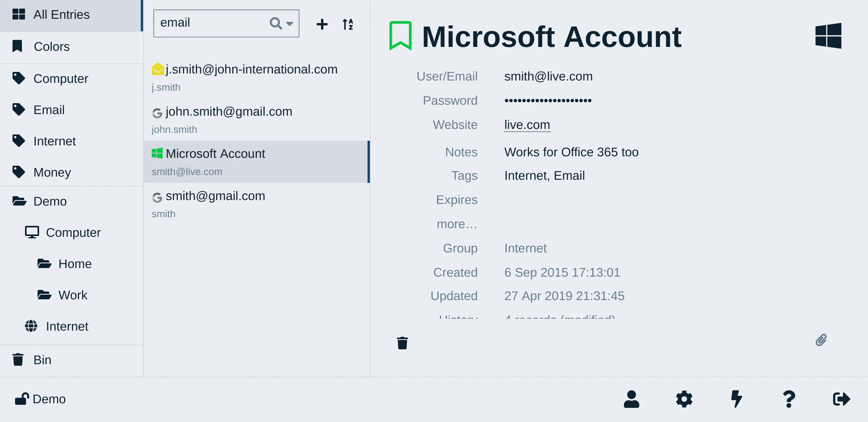This screenshot has width=868, height=422.
Task: Expand the more… fields option
Action: 457,224
